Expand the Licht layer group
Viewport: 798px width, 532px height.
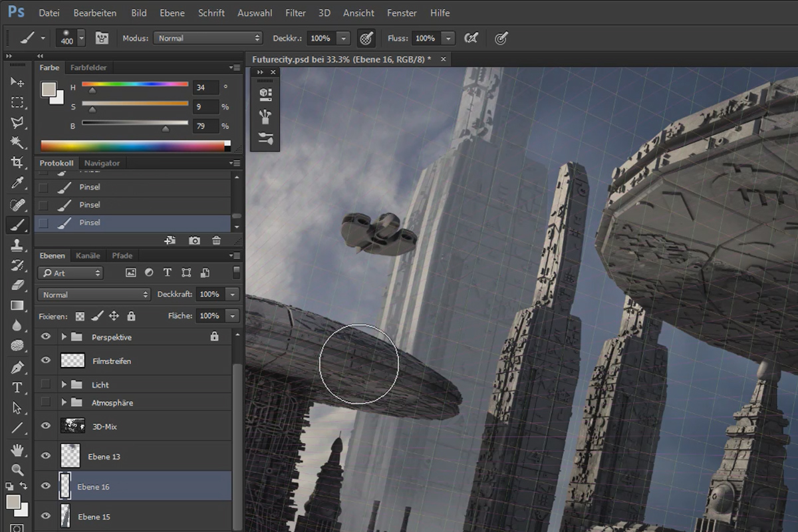point(64,384)
